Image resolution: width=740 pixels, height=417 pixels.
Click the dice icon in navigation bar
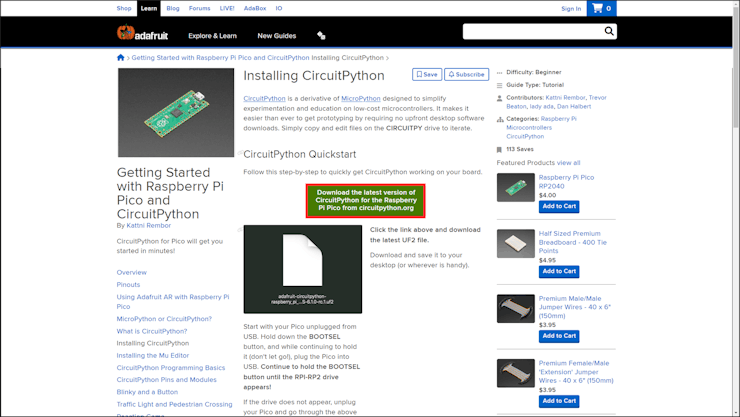[x=321, y=35]
